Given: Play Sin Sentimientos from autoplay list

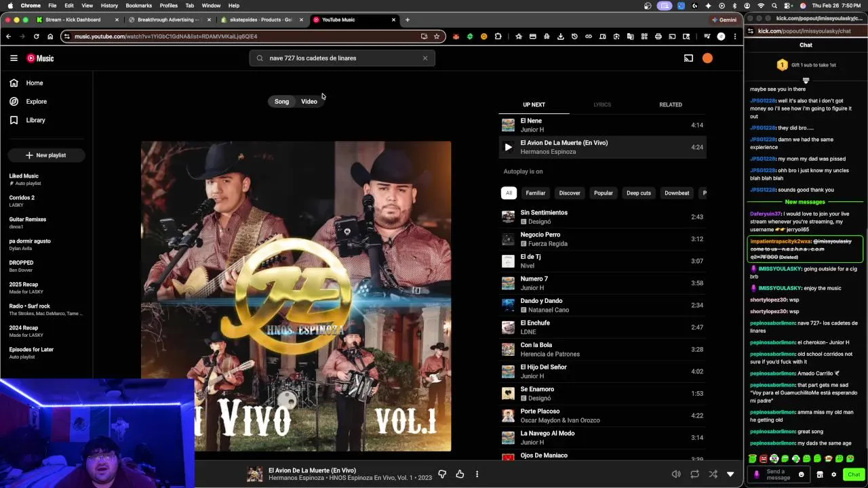Looking at the screenshot, I should [602, 217].
